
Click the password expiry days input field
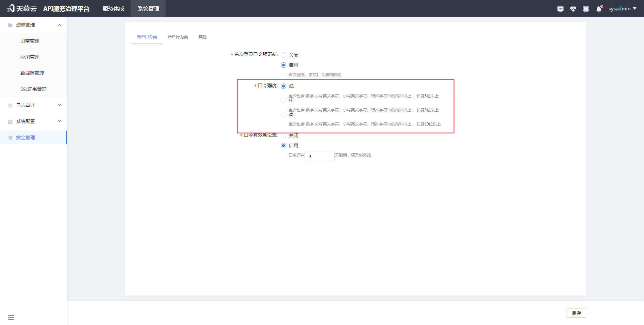coord(319,157)
